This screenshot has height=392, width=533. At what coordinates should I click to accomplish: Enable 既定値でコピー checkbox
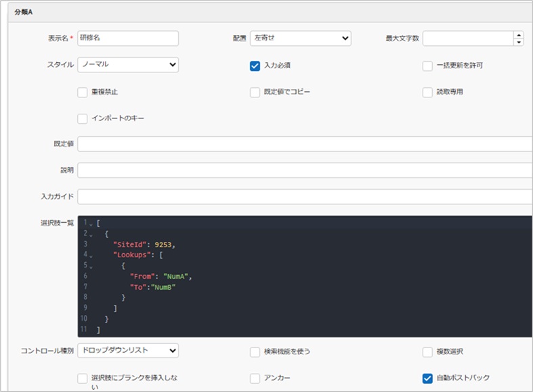[x=255, y=92]
